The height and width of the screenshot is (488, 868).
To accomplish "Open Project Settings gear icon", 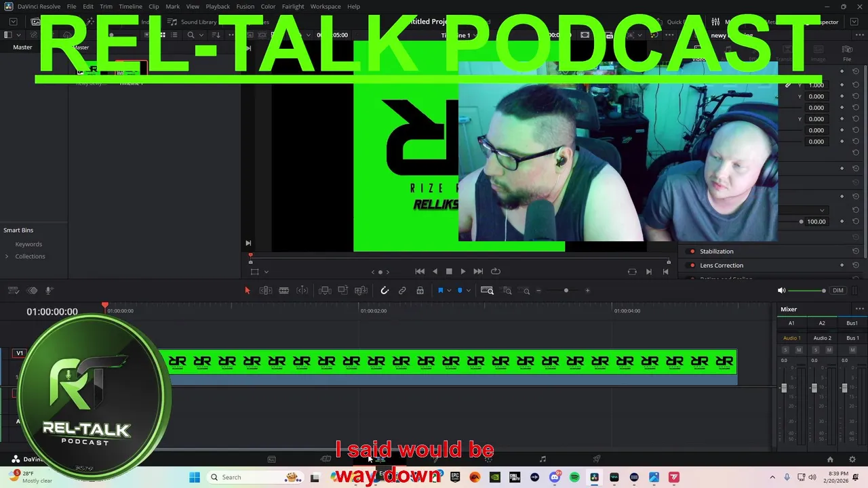I will [852, 460].
